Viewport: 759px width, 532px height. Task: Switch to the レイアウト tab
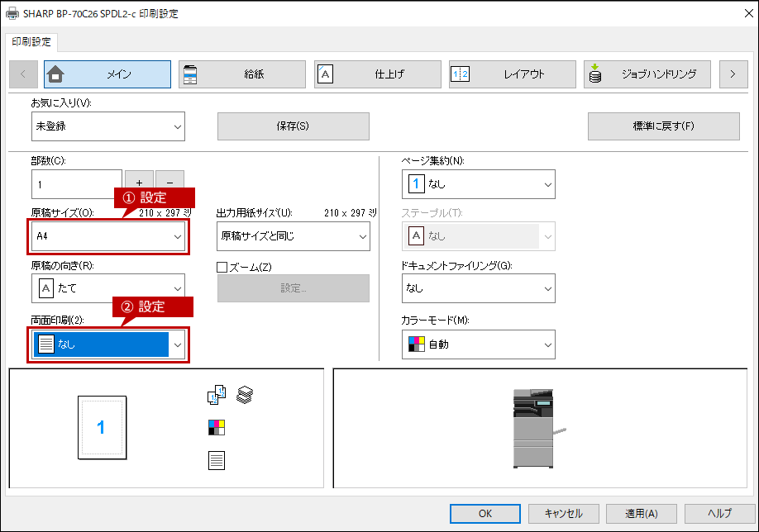(x=512, y=74)
